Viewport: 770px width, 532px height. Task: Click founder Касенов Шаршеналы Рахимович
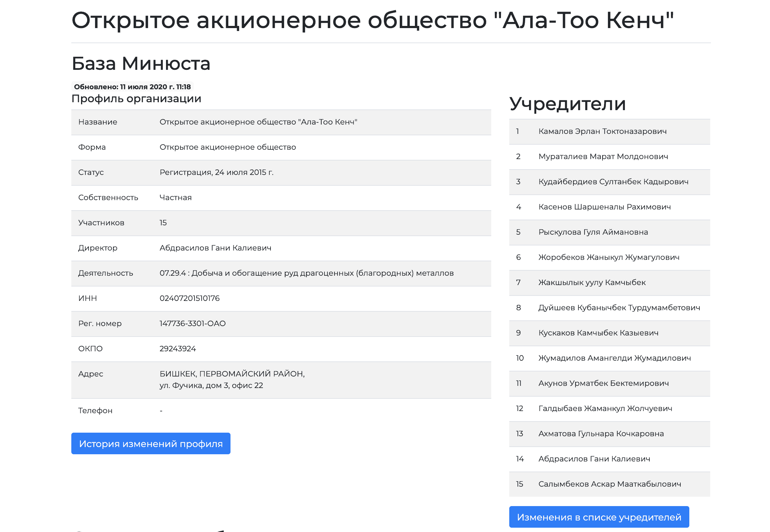click(x=604, y=207)
